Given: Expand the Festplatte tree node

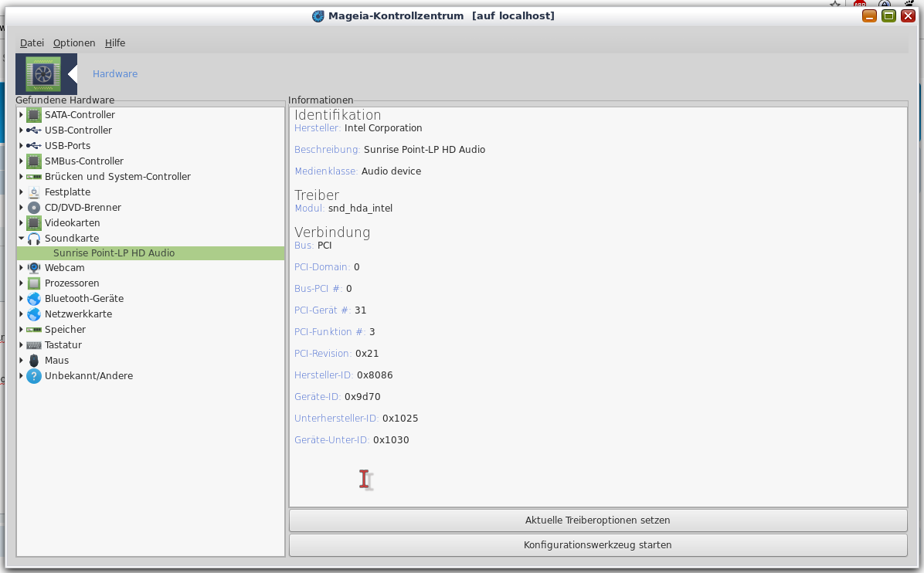Looking at the screenshot, I should [21, 192].
